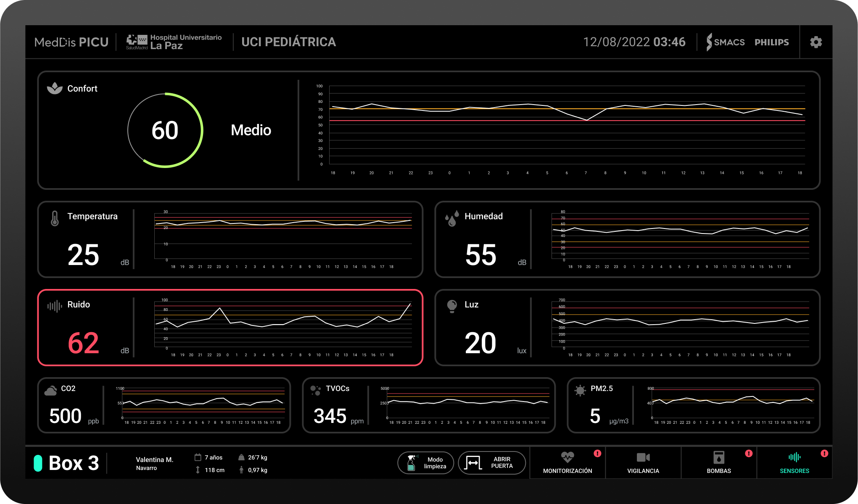This screenshot has height=504, width=858.
Task: Open the Vigilancia camera tab
Action: [x=643, y=462]
